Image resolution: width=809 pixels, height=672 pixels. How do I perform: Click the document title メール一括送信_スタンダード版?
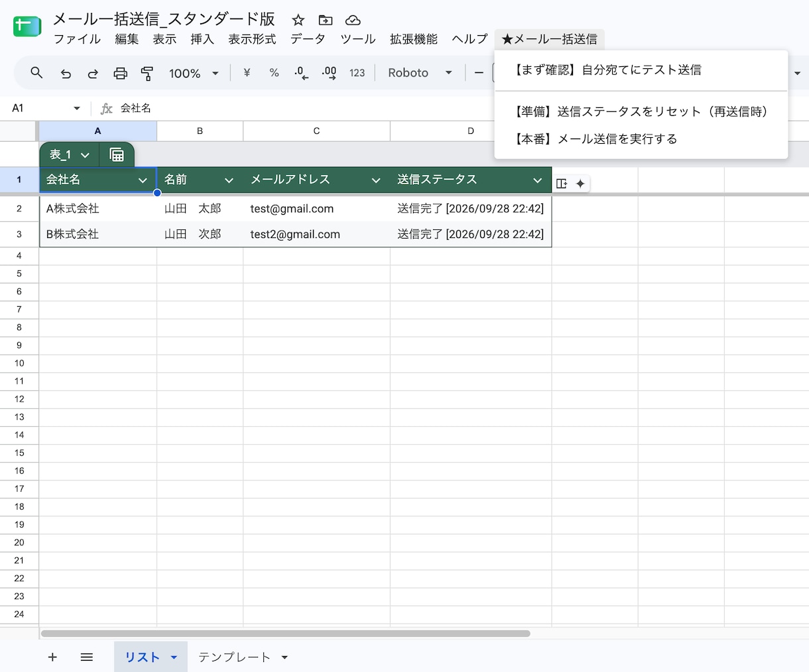coord(164,19)
